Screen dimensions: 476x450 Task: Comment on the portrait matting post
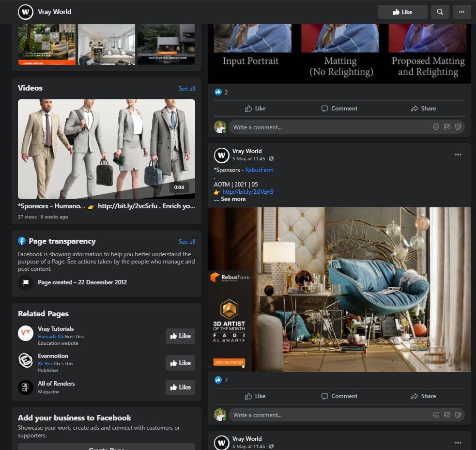(x=339, y=109)
